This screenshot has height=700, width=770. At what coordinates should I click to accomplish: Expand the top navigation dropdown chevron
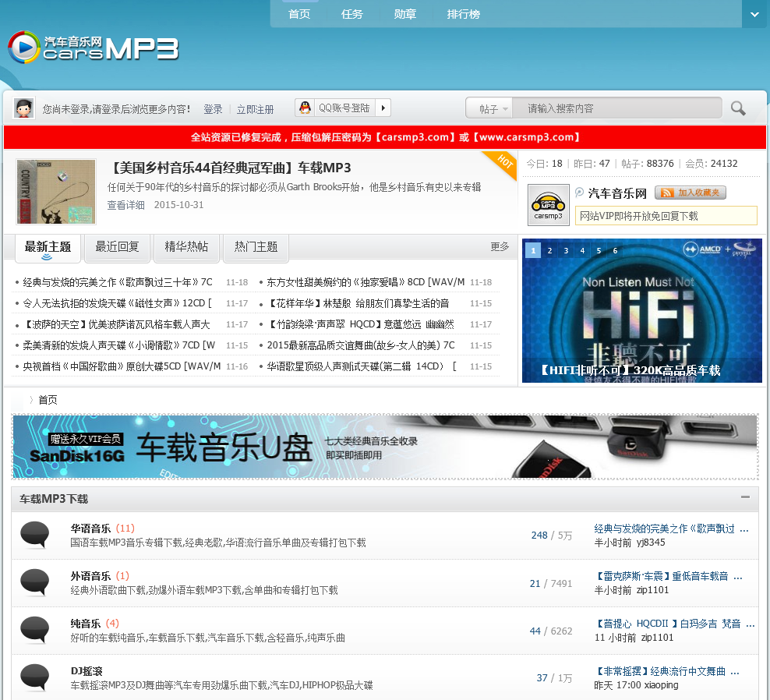tap(754, 14)
